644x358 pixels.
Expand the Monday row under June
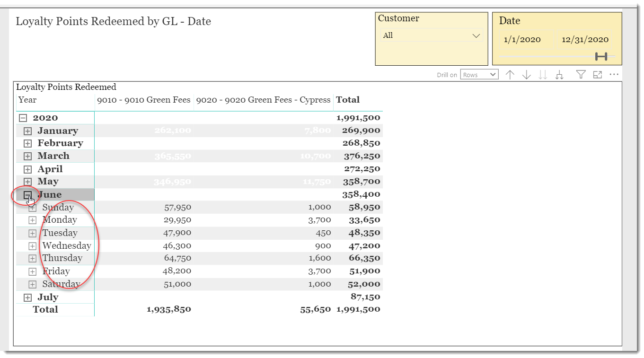(32, 220)
